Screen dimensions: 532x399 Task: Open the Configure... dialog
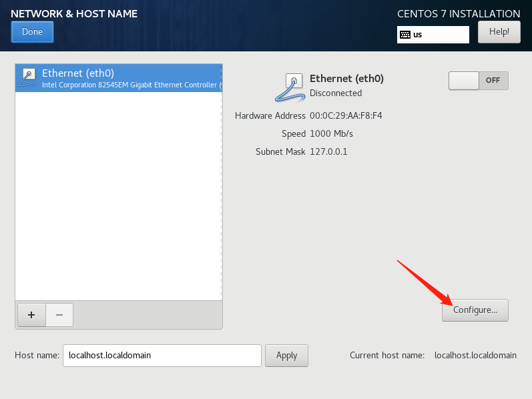click(x=475, y=310)
